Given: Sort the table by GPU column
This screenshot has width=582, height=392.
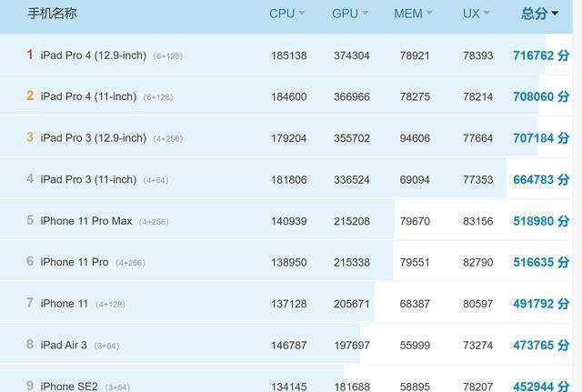Looking at the screenshot, I should (x=350, y=14).
